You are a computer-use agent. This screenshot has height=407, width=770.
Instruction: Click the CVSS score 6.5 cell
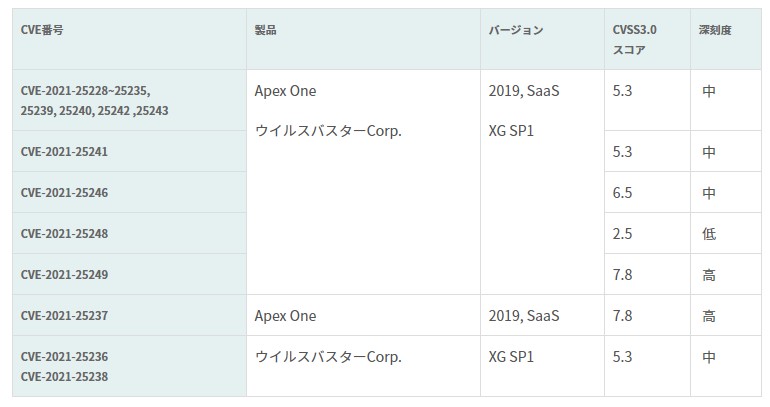point(622,193)
